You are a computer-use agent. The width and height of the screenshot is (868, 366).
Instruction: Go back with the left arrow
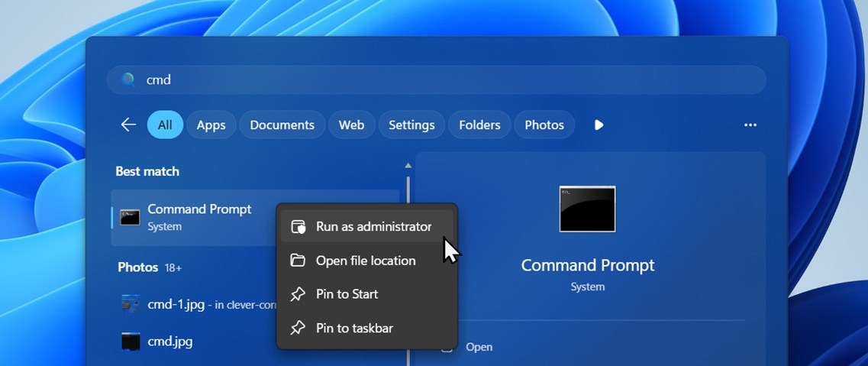click(128, 125)
